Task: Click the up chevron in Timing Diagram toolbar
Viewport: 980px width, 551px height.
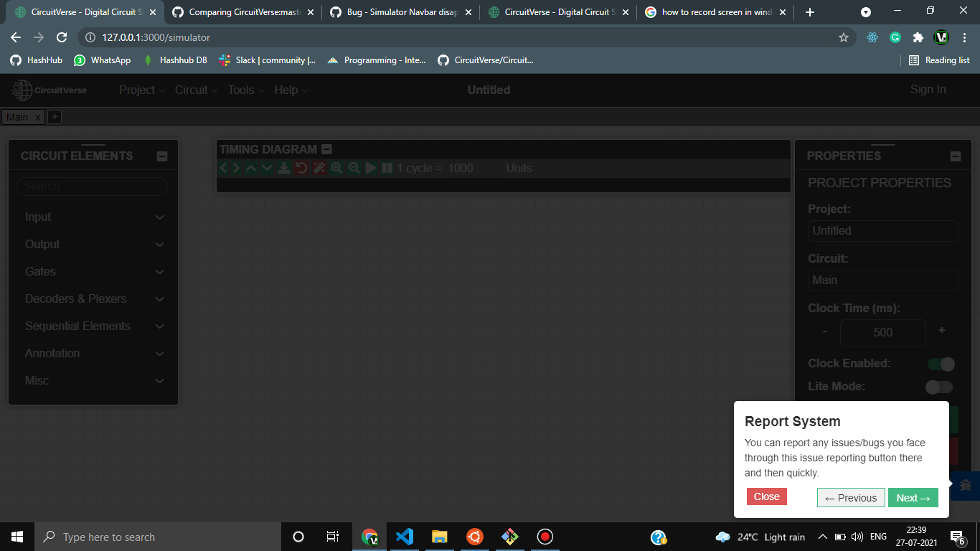Action: coord(251,168)
